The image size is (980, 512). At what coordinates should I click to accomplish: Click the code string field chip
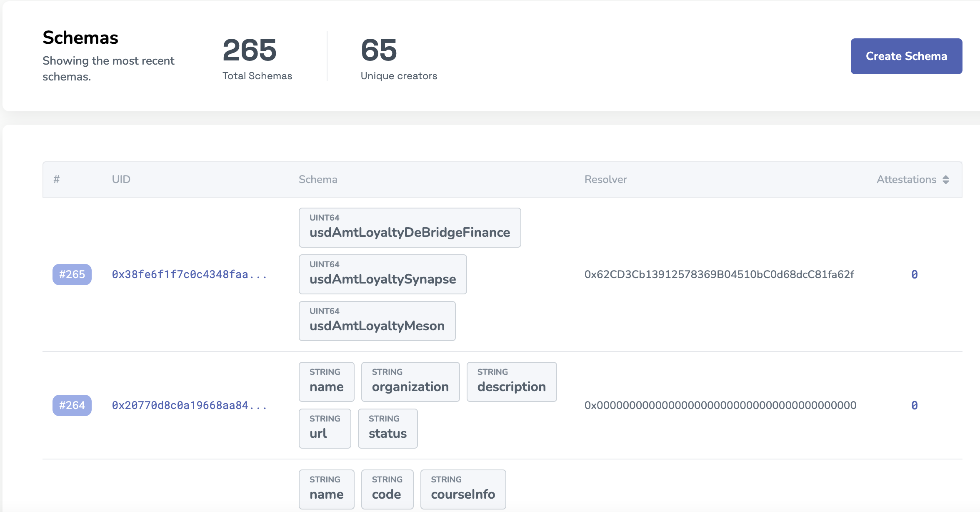tap(387, 489)
